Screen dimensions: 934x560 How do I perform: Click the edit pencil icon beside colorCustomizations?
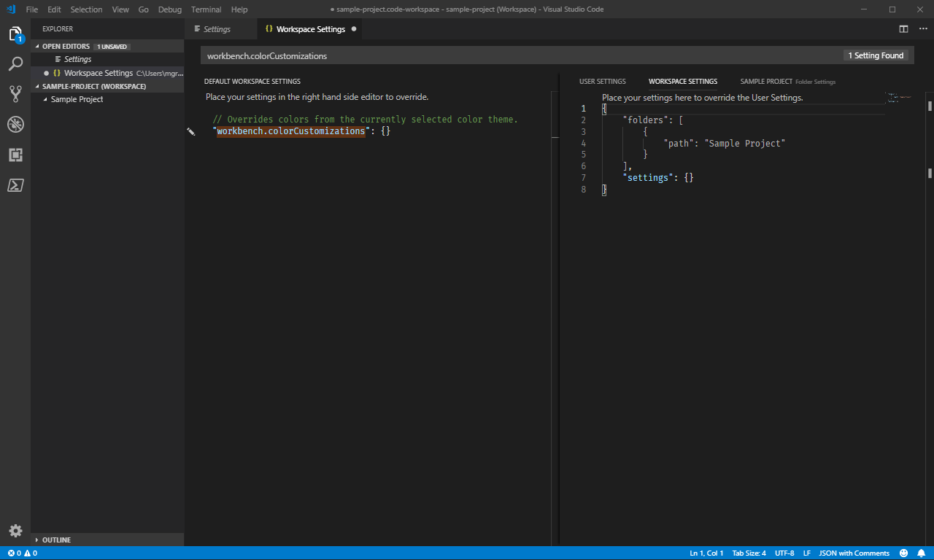point(191,131)
